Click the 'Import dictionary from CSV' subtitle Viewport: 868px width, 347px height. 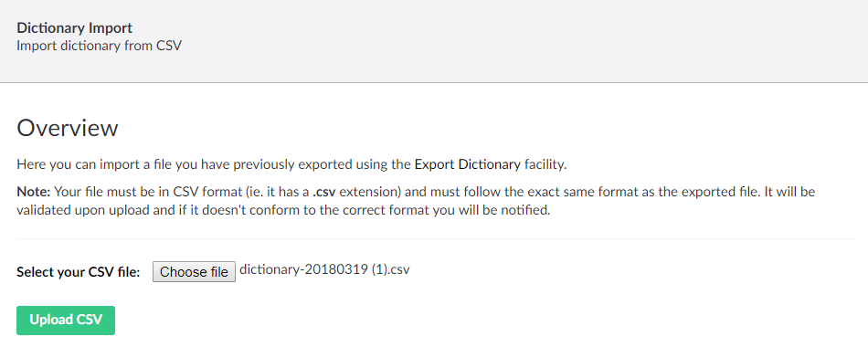click(x=99, y=46)
